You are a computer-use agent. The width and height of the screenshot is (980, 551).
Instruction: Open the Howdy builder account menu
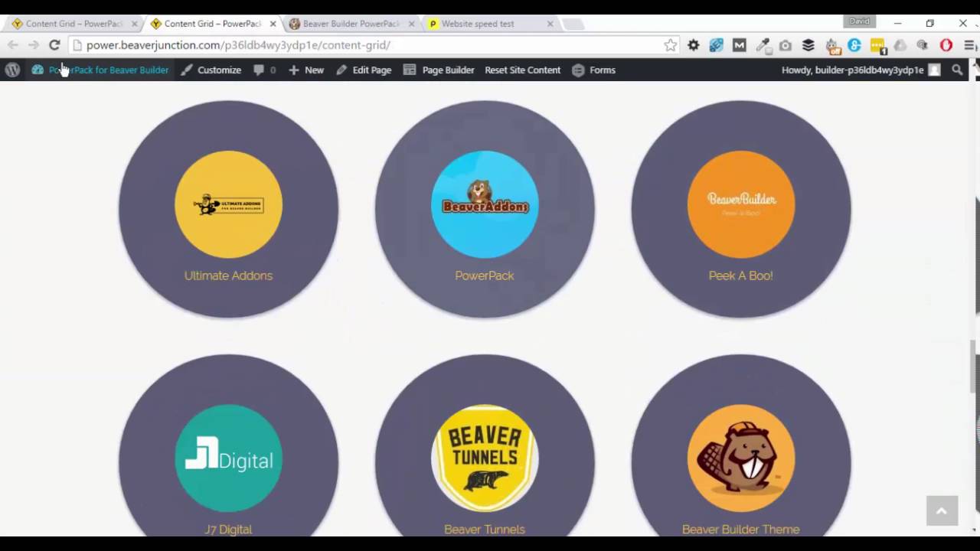(x=861, y=70)
